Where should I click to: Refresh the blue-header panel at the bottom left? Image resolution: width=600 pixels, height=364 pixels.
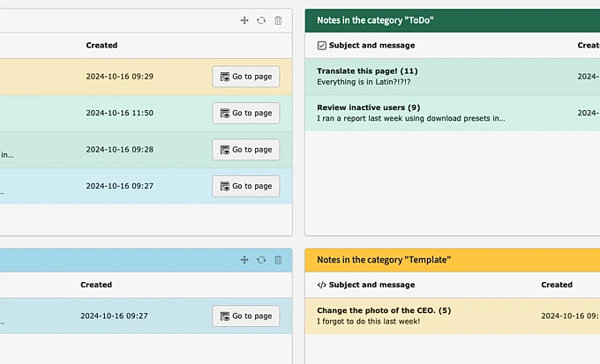pos(261,260)
